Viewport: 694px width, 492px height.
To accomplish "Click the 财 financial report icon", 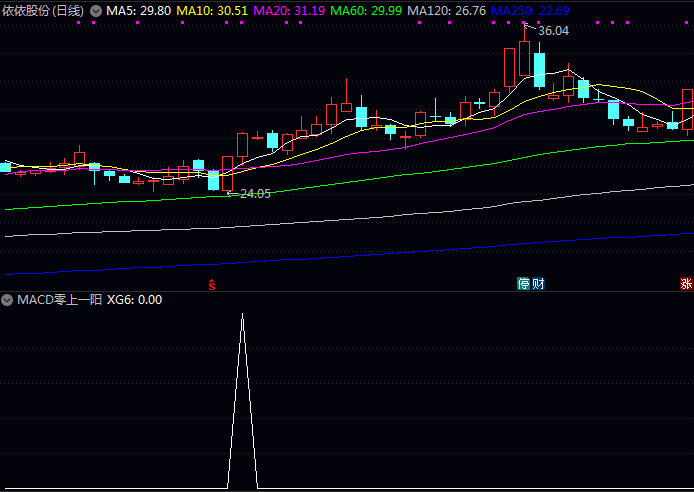I will [x=538, y=284].
